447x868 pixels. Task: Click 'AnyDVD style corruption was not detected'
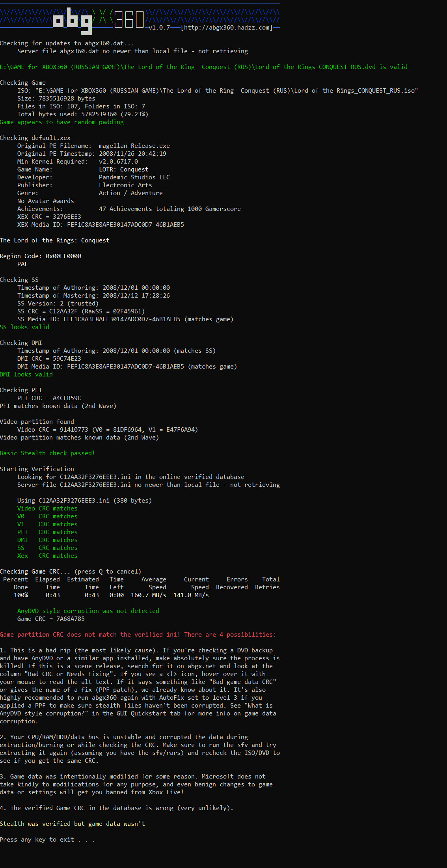point(88,611)
